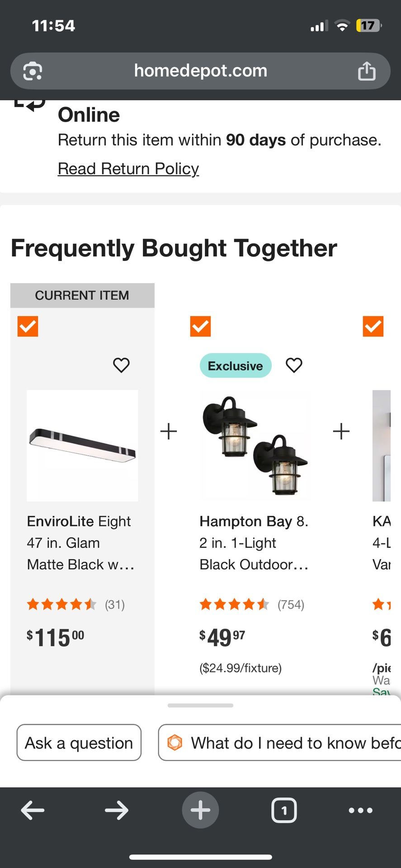Image resolution: width=401 pixels, height=868 pixels.
Task: Favorite the Hampton Bay light heart icon
Action: tap(294, 365)
